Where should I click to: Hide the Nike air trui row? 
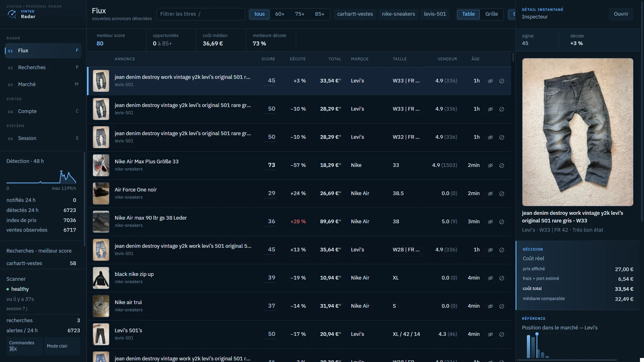pyautogui.click(x=490, y=306)
